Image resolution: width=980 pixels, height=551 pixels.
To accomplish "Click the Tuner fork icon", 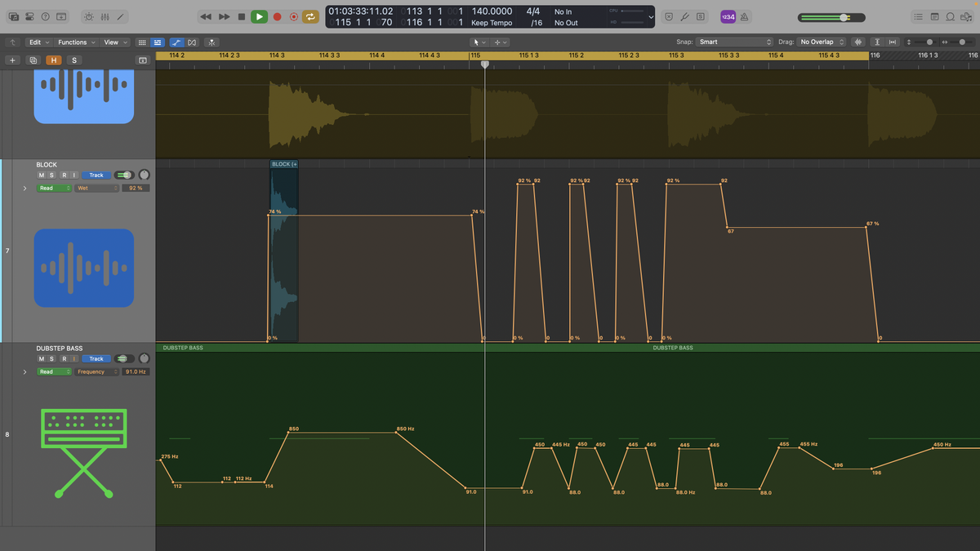I will [685, 16].
